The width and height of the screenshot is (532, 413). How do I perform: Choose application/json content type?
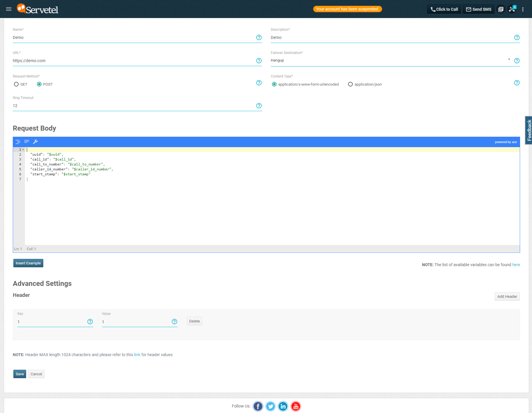pos(350,84)
